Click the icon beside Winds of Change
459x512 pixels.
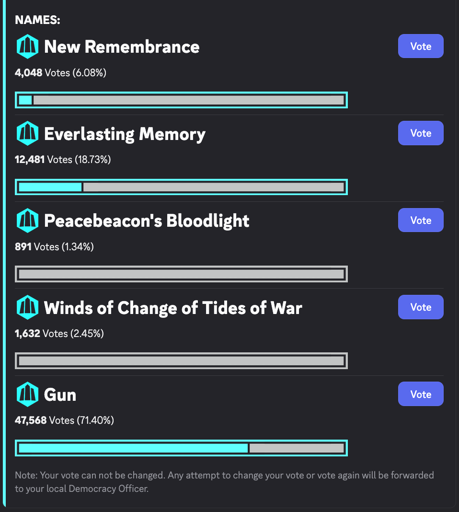pos(27,307)
